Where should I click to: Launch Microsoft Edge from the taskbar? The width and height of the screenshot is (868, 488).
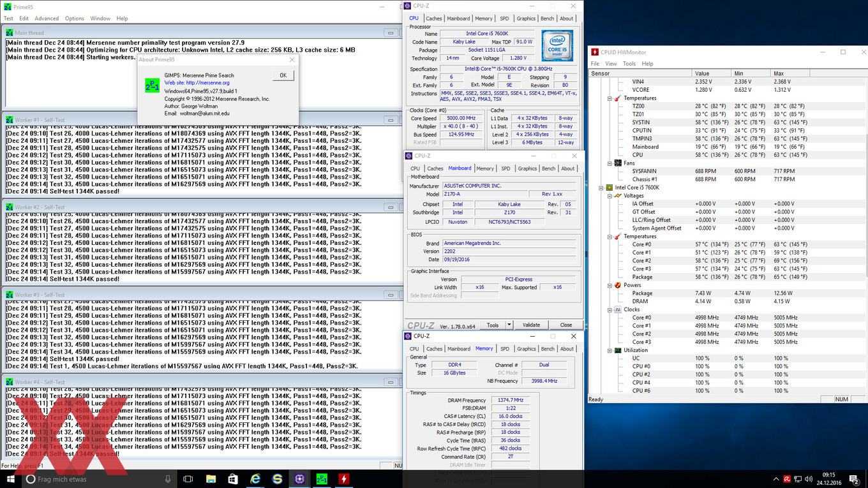255,479
